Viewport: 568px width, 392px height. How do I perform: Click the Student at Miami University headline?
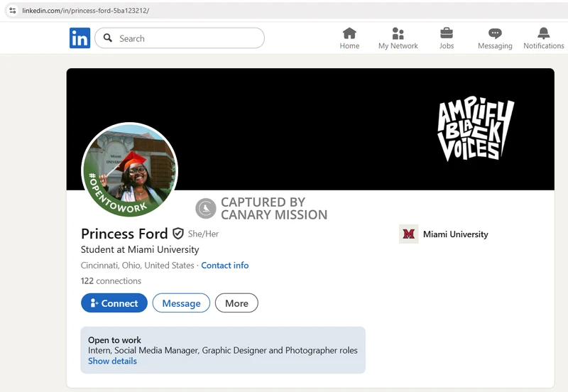click(140, 250)
